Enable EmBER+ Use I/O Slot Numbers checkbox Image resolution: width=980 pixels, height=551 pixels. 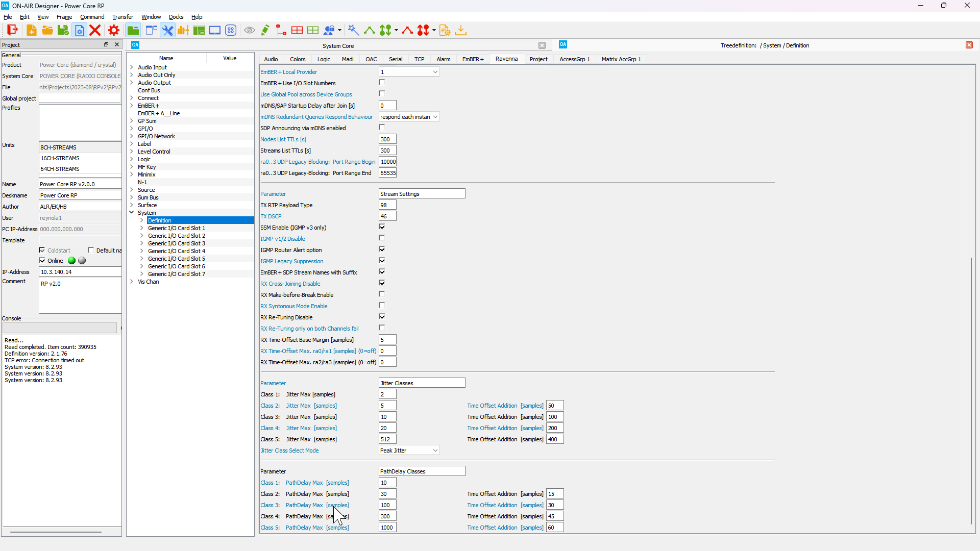pos(382,83)
